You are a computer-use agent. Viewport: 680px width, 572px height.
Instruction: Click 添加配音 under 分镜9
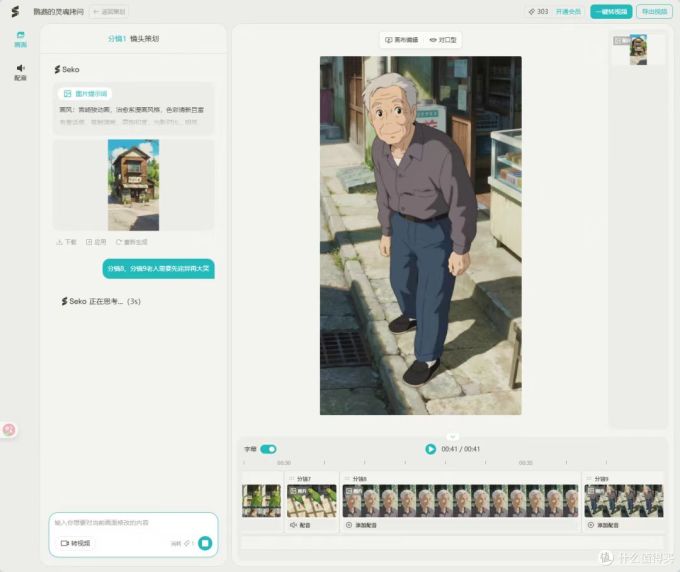(603, 525)
